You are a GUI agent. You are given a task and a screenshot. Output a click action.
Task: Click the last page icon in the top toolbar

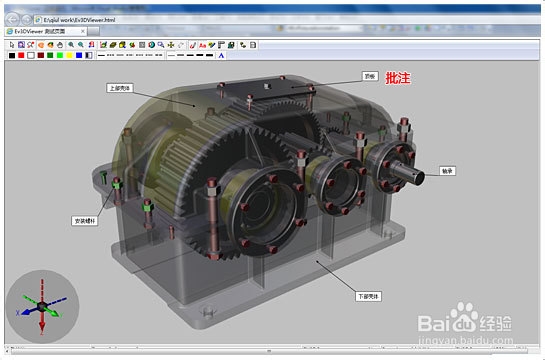253,45
